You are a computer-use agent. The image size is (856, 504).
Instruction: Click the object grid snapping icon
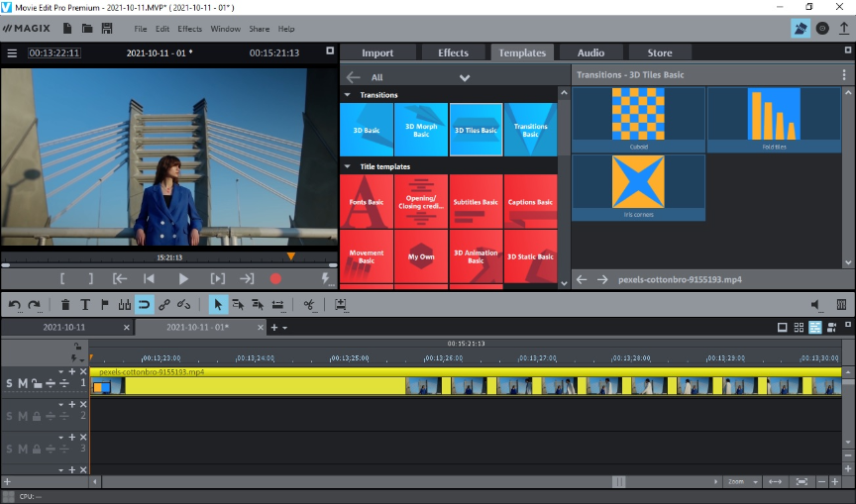tap(125, 305)
